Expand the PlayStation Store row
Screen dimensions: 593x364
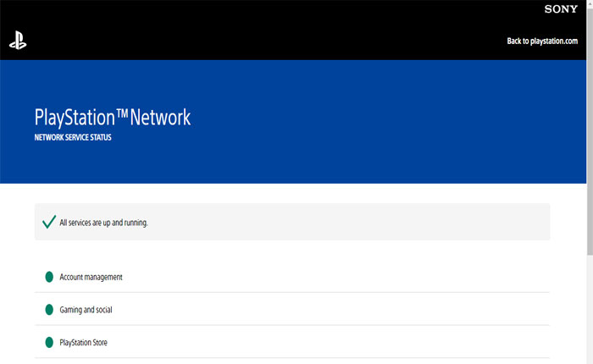pyautogui.click(x=292, y=343)
